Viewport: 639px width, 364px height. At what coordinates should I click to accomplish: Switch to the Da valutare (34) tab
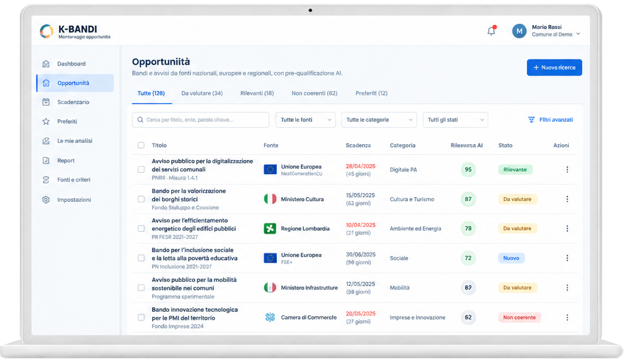[x=202, y=93]
